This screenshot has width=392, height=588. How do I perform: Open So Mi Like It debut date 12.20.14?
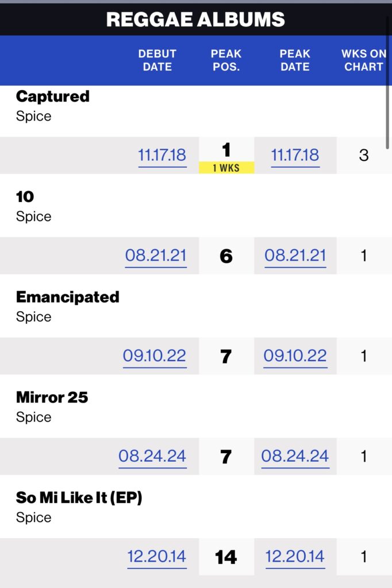coord(156,557)
